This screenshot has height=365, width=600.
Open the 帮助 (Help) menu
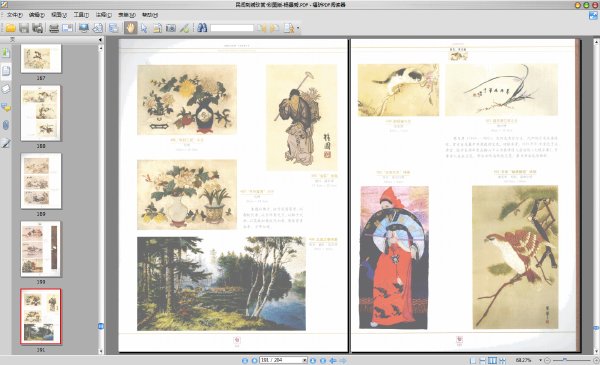[150, 15]
